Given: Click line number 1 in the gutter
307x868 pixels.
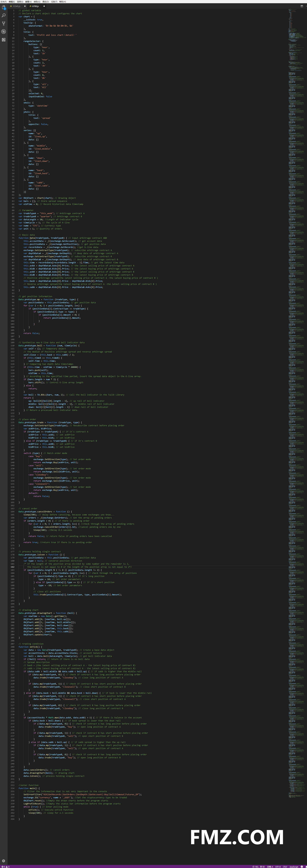Looking at the screenshot, I should [x=14, y=11].
